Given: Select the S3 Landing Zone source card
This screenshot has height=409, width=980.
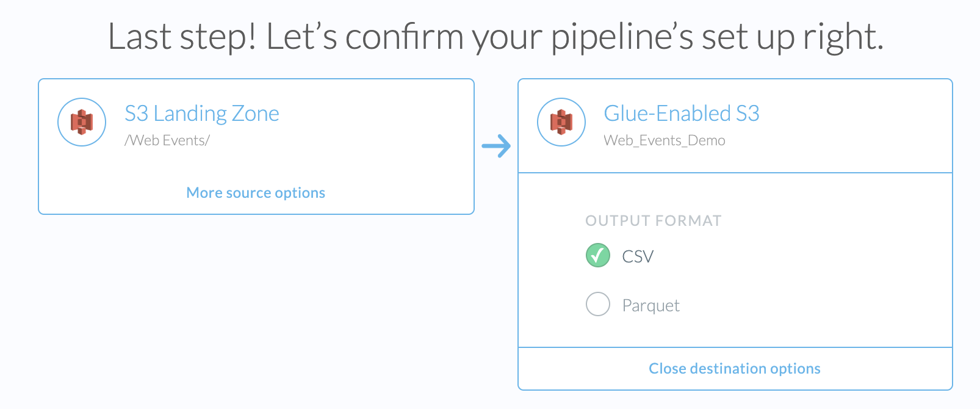Looking at the screenshot, I should tap(366, 147).
